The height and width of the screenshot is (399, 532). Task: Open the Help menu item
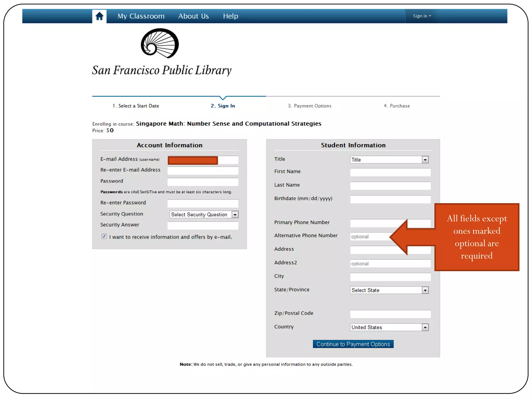pos(230,16)
